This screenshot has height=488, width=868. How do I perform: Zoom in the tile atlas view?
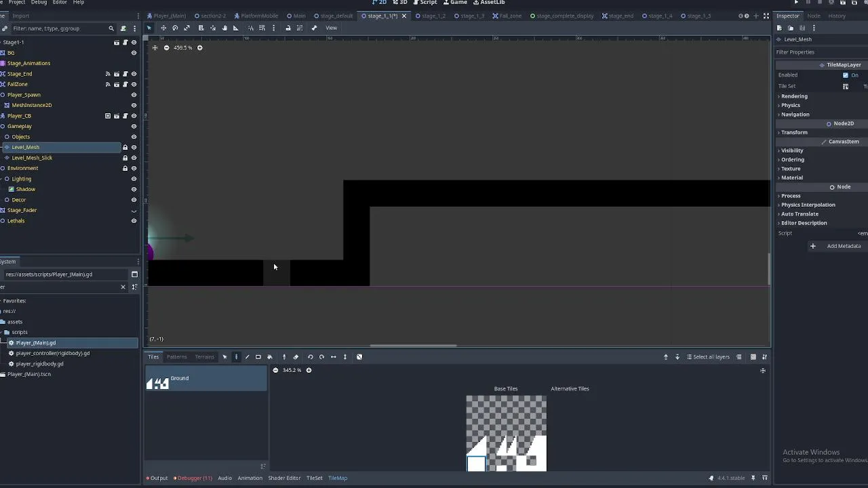pyautogui.click(x=309, y=370)
